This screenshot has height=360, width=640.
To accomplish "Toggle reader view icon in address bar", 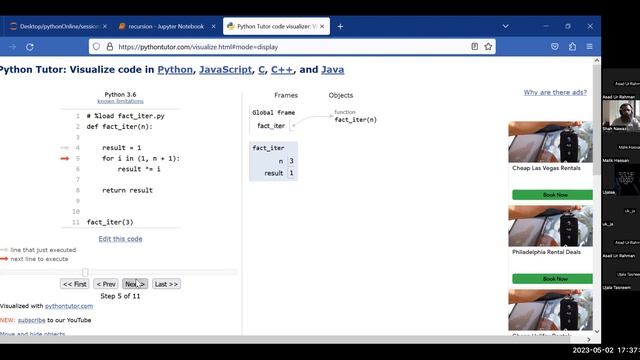I will [474, 47].
